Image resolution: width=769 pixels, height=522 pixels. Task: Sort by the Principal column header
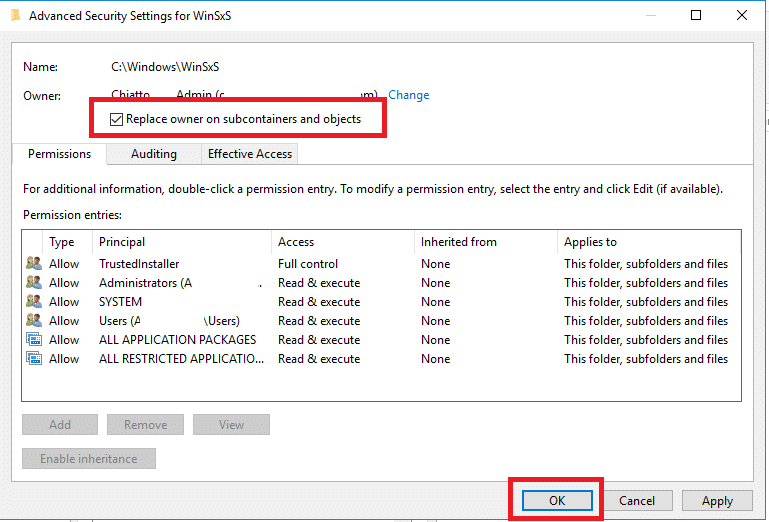coord(181,242)
